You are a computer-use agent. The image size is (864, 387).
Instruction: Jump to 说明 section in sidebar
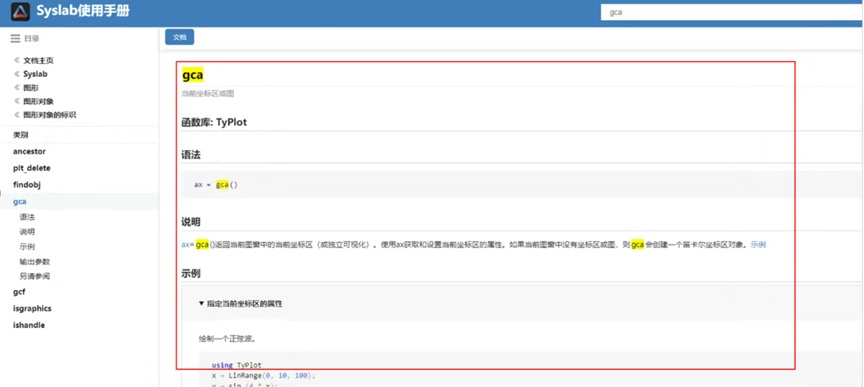click(27, 232)
